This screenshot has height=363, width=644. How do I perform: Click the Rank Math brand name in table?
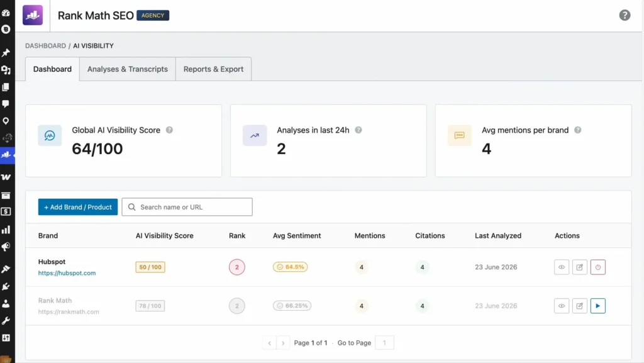pos(55,300)
